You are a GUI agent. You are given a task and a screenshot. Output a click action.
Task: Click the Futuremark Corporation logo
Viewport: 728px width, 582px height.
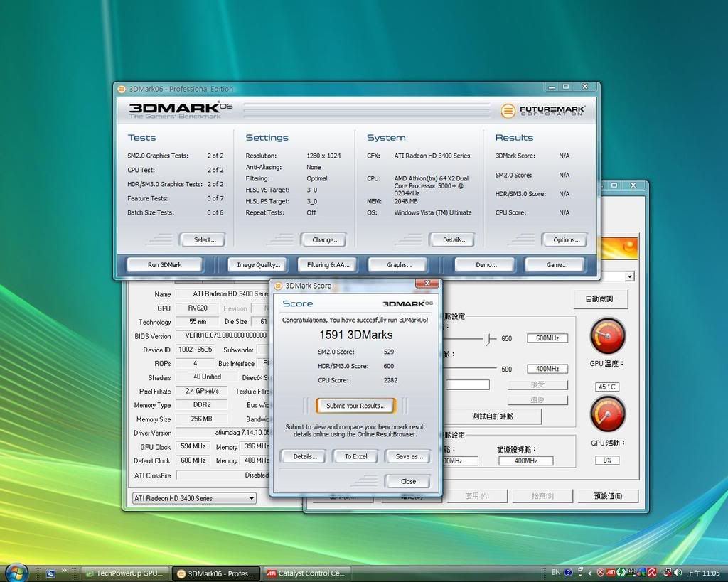(x=542, y=110)
